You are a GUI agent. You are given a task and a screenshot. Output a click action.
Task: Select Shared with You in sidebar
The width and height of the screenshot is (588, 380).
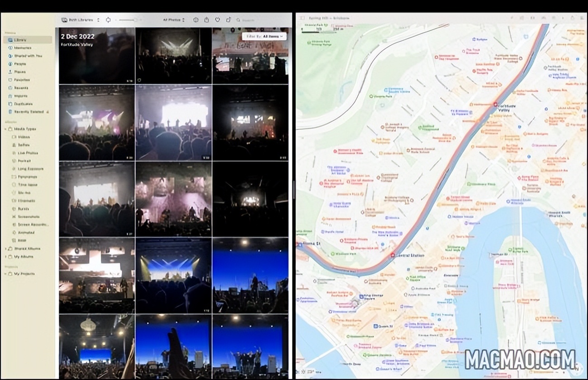pos(27,56)
